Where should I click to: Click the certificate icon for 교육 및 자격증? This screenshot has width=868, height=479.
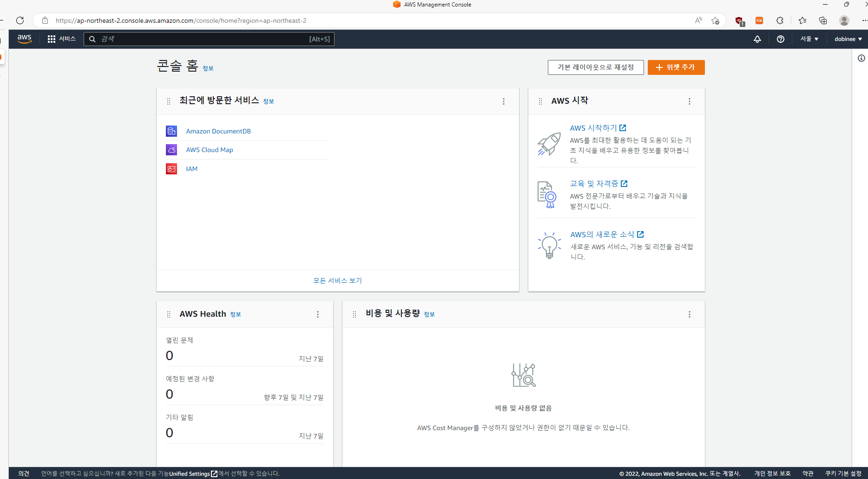coord(547,195)
